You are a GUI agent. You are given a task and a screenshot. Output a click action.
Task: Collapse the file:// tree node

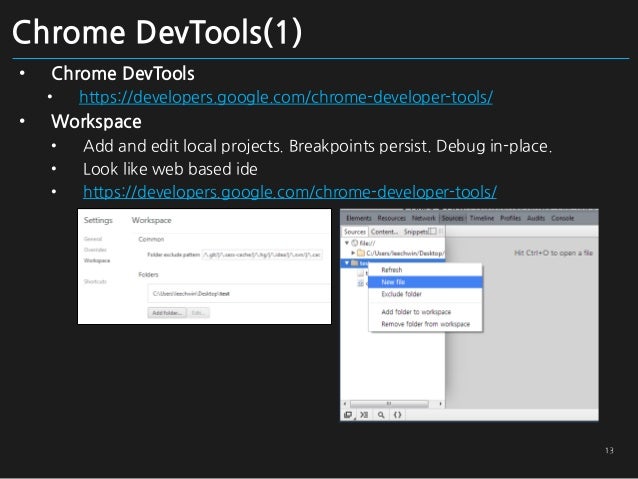tap(347, 243)
